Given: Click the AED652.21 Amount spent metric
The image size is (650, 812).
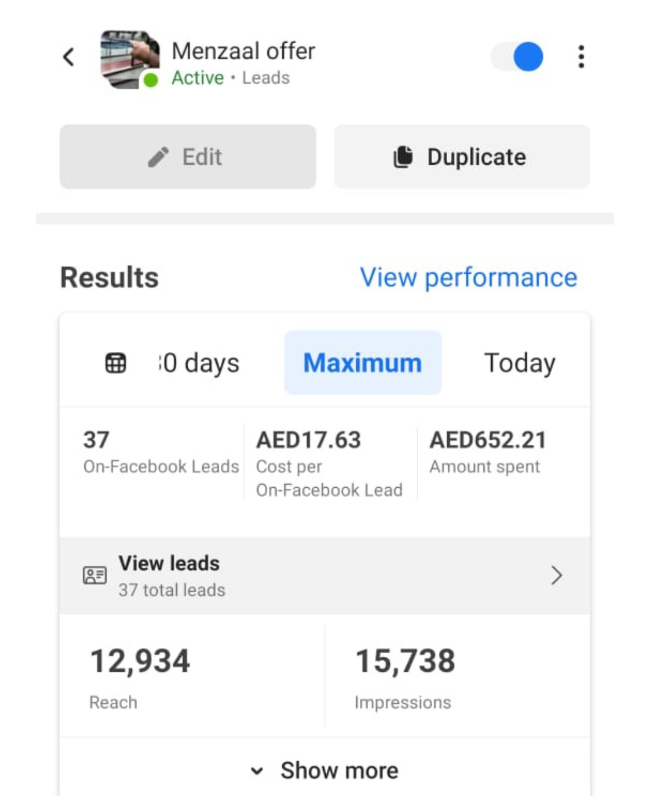Looking at the screenshot, I should [487, 452].
